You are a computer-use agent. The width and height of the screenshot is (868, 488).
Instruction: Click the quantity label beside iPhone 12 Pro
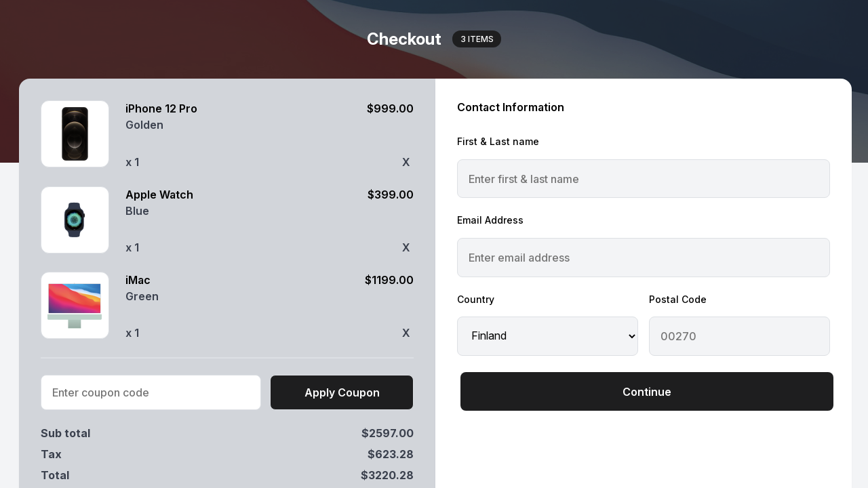(133, 162)
